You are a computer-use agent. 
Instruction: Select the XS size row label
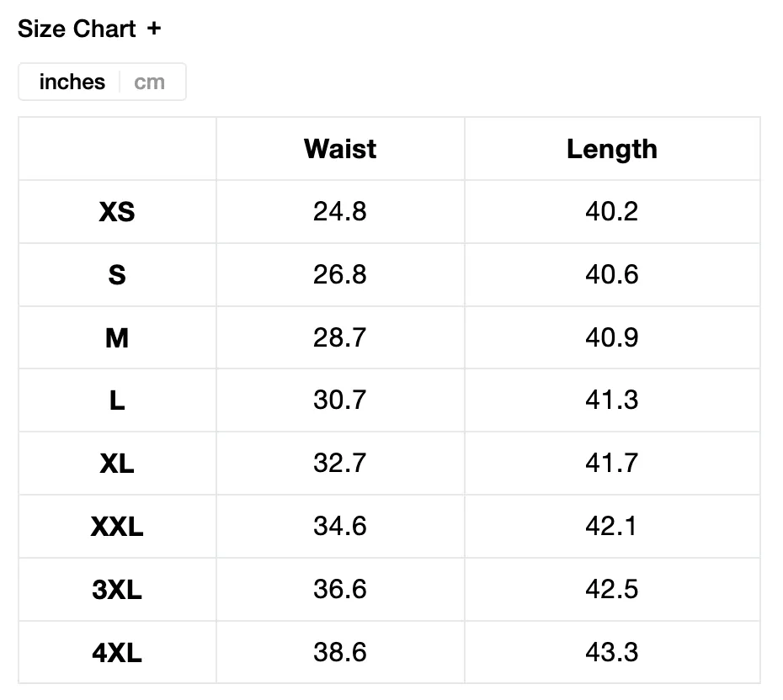117,211
